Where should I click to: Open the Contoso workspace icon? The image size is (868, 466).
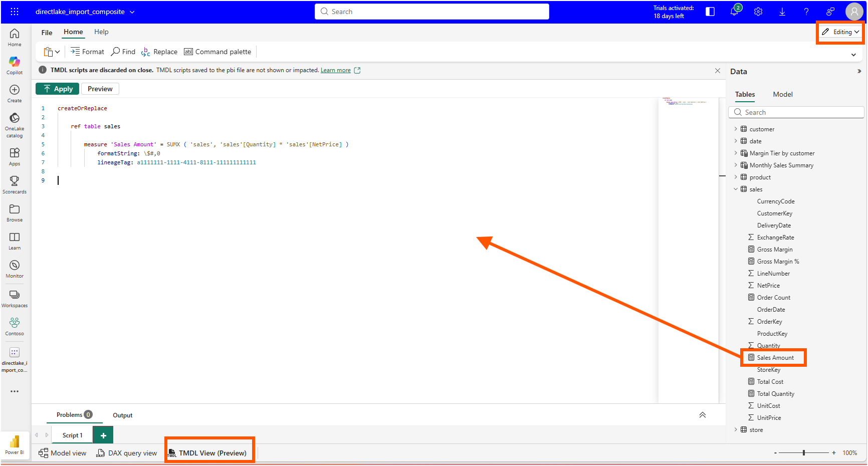[15, 327]
